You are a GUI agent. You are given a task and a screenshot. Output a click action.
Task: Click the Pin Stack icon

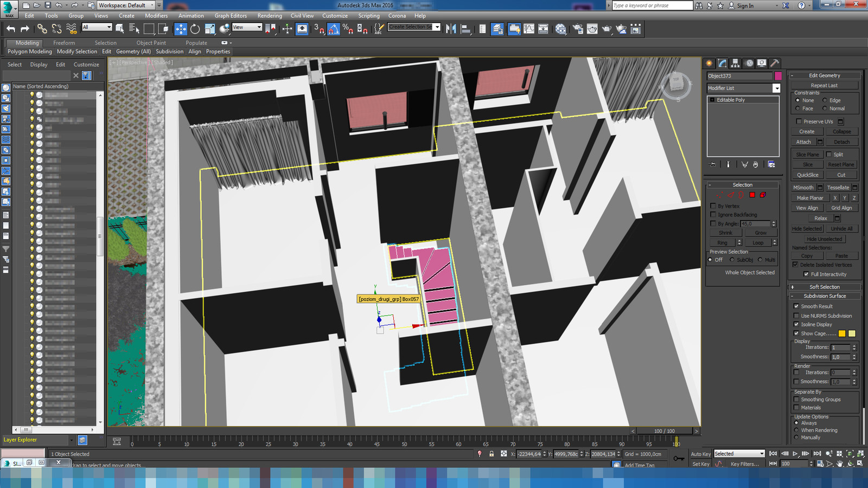click(713, 164)
